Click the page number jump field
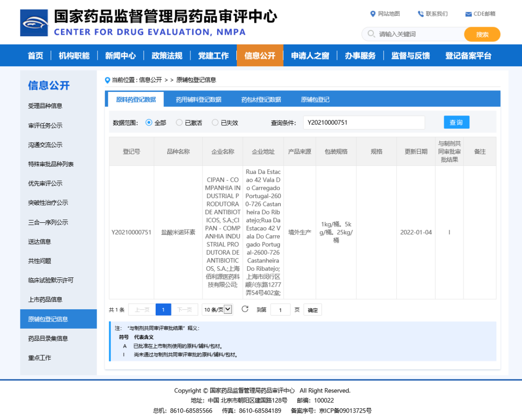This screenshot has width=522, height=420. (x=280, y=310)
